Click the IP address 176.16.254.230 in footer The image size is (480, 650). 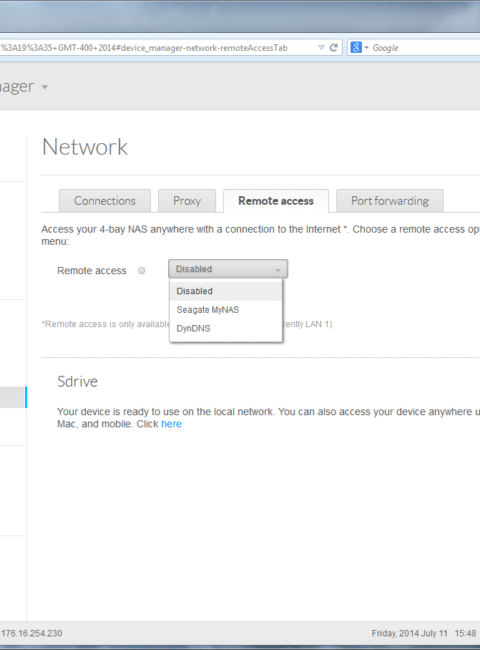[32, 633]
